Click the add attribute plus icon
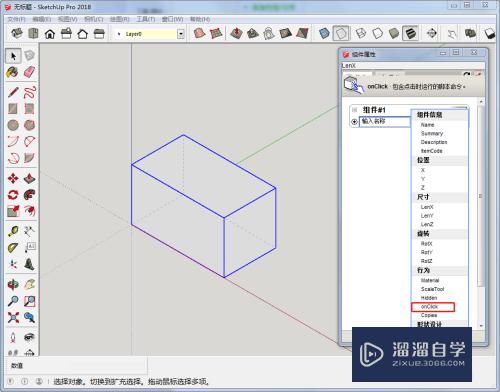Screen dimensions: 500x392 click(x=354, y=122)
